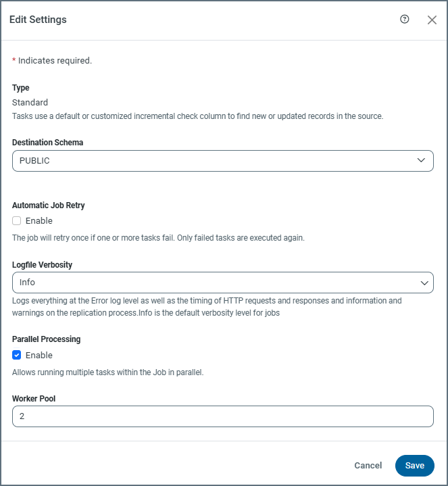
Task: Click the Edit Settings dialog title
Action: click(38, 20)
